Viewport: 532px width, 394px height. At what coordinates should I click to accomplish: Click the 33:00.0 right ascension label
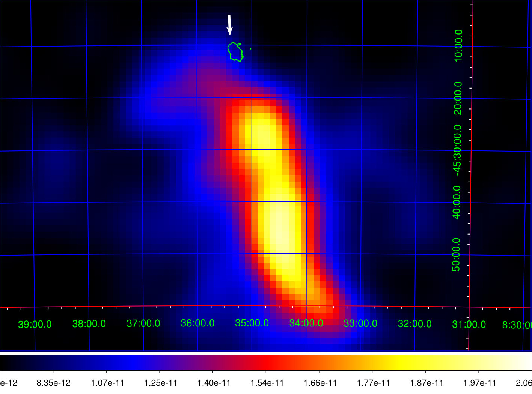click(360, 323)
